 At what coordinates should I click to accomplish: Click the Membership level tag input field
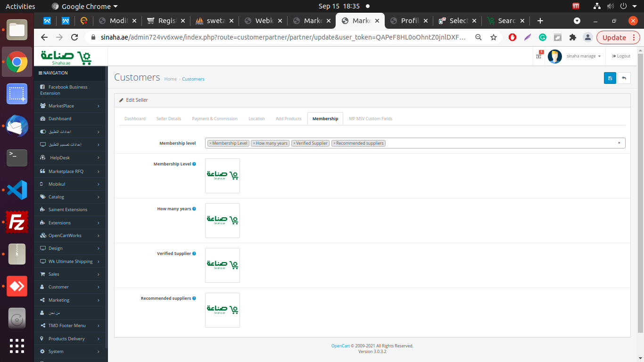click(415, 143)
